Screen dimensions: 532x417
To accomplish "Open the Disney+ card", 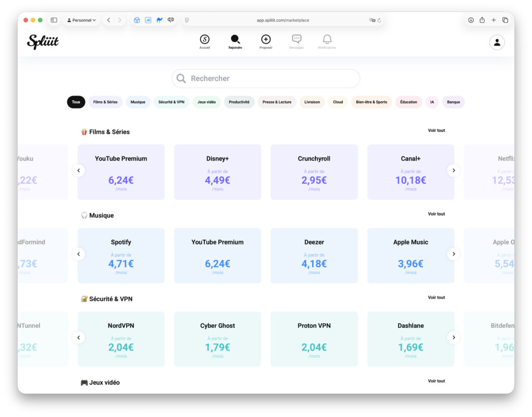I will [218, 172].
